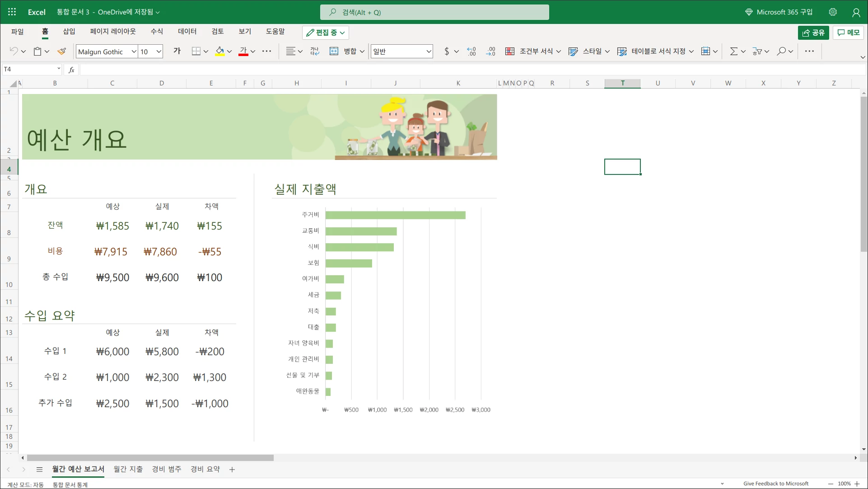
Task: Click the wrap text icon
Action: tap(315, 52)
